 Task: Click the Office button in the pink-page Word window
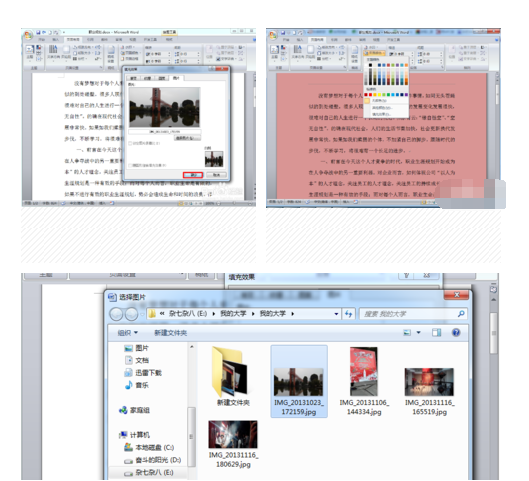pyautogui.click(x=273, y=34)
